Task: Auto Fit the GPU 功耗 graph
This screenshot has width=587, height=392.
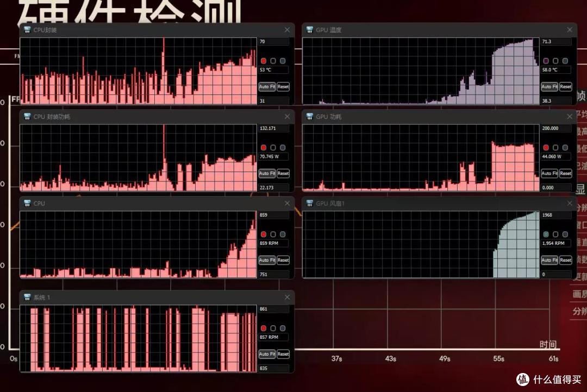Action: point(549,174)
